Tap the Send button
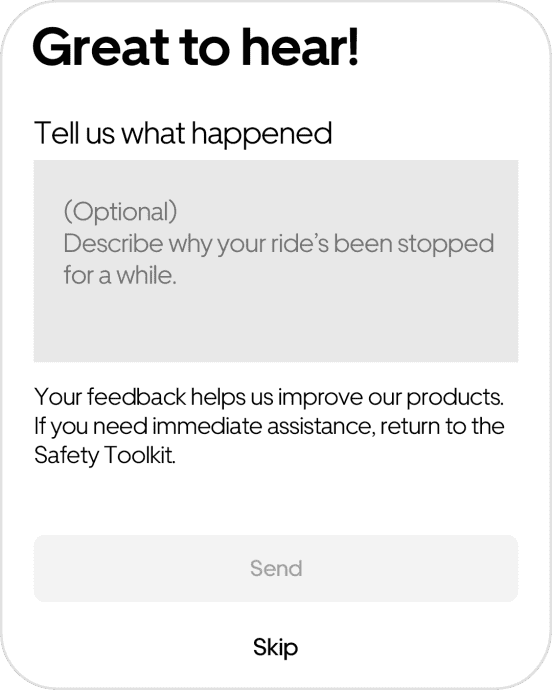Viewport: 552px width, 690px height. tap(276, 568)
